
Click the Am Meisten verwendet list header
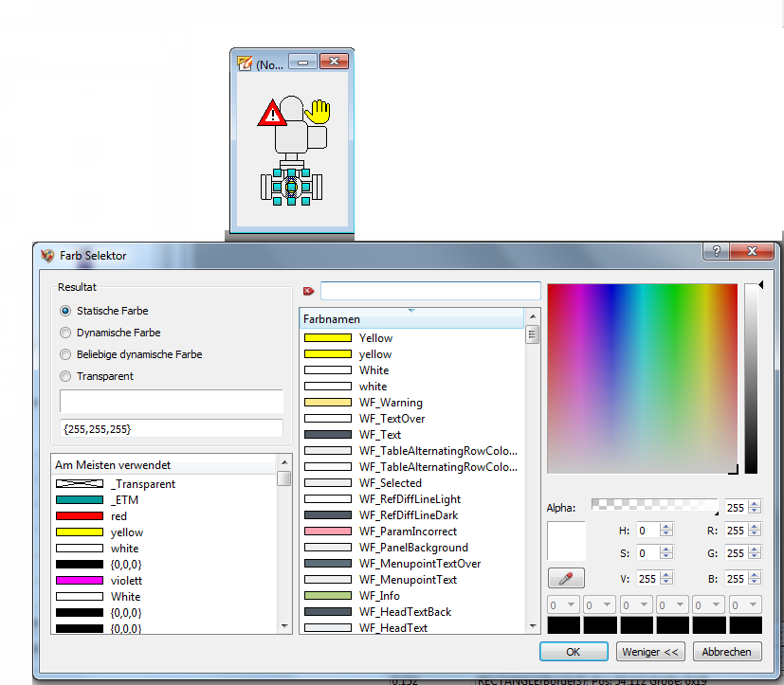(164, 464)
